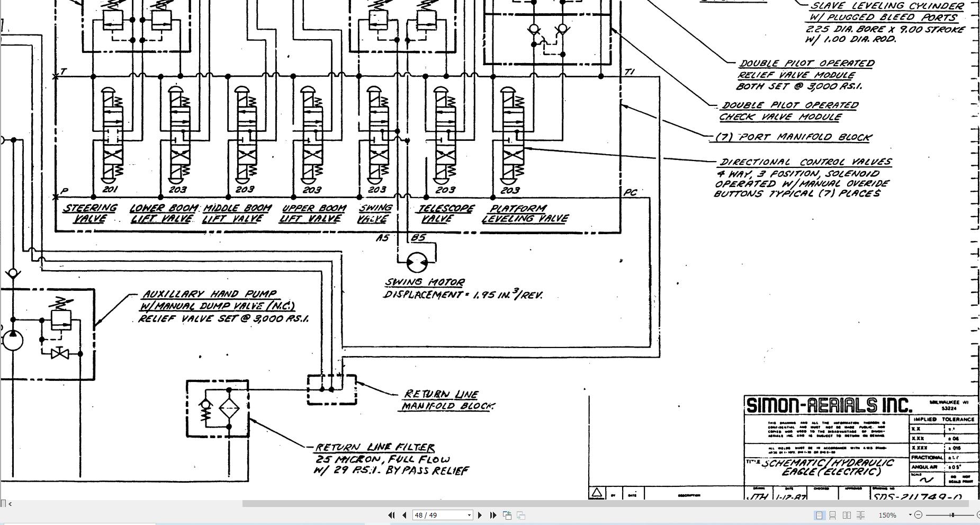Viewport: 980px width, 525px height.
Task: Open the zoom level dropdown arrow
Action: tap(910, 515)
